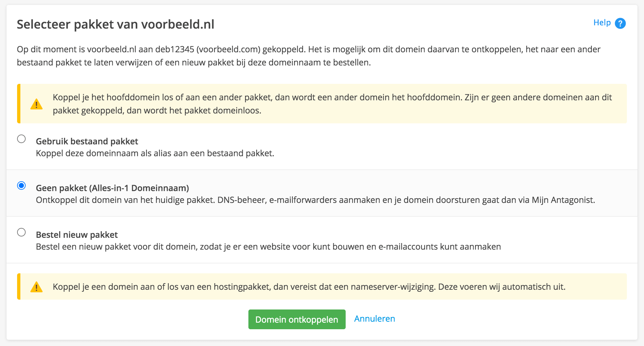Click the Geen pakket (Alles-in-1 Domeinnaam) title
The width and height of the screenshot is (644, 346).
click(112, 188)
